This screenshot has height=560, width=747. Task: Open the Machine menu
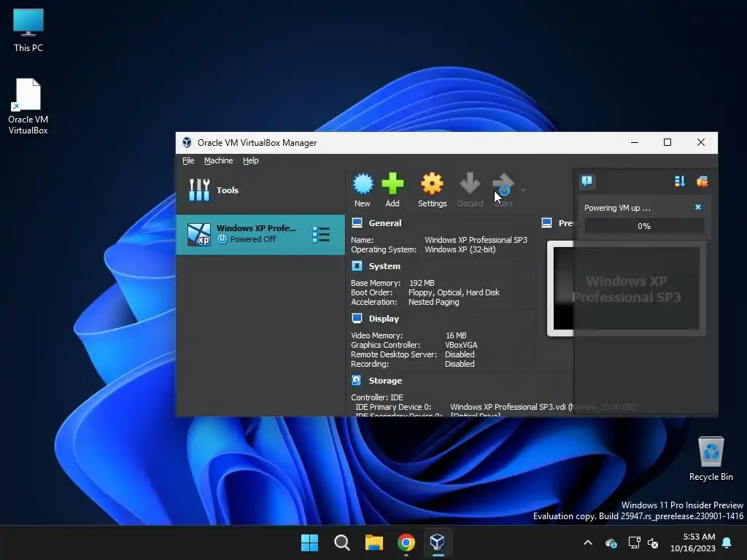coord(219,160)
